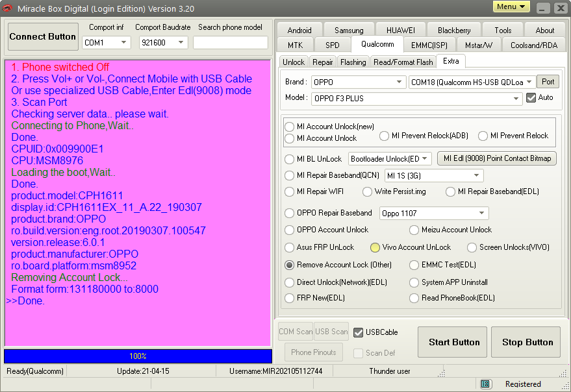This screenshot has height=392, width=571.
Task: Click the MI Edl (9008) Point Contact Bitmap button
Action: (497, 158)
